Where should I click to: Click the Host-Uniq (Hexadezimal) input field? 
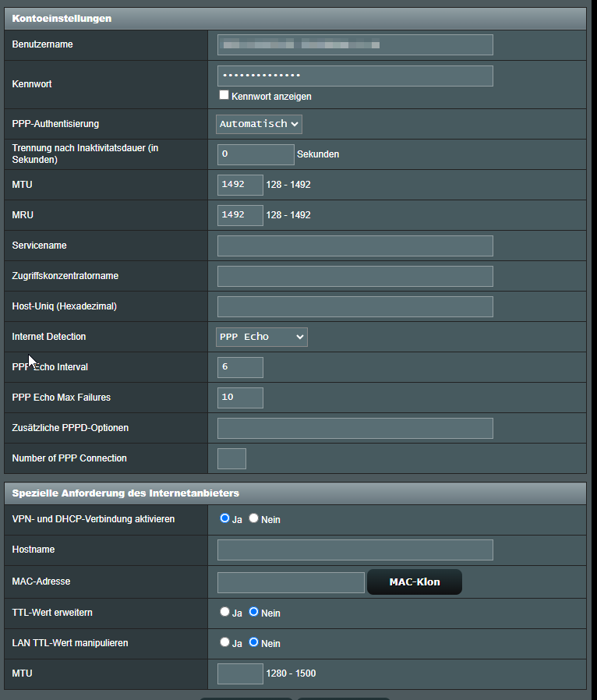point(355,306)
